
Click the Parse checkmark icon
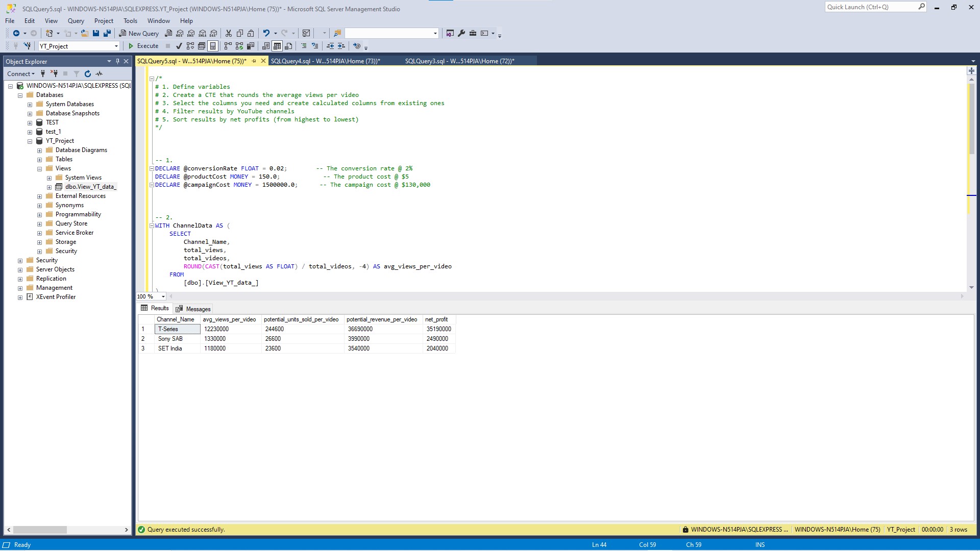click(x=179, y=46)
